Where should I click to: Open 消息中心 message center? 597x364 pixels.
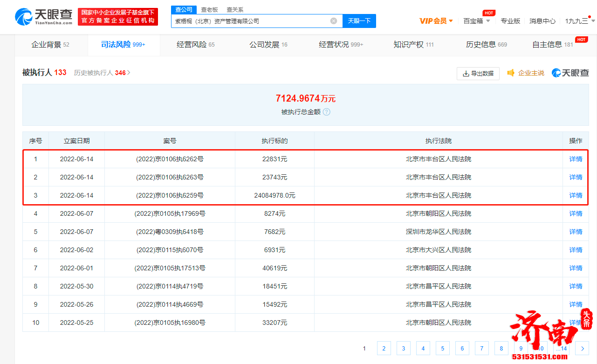point(542,21)
